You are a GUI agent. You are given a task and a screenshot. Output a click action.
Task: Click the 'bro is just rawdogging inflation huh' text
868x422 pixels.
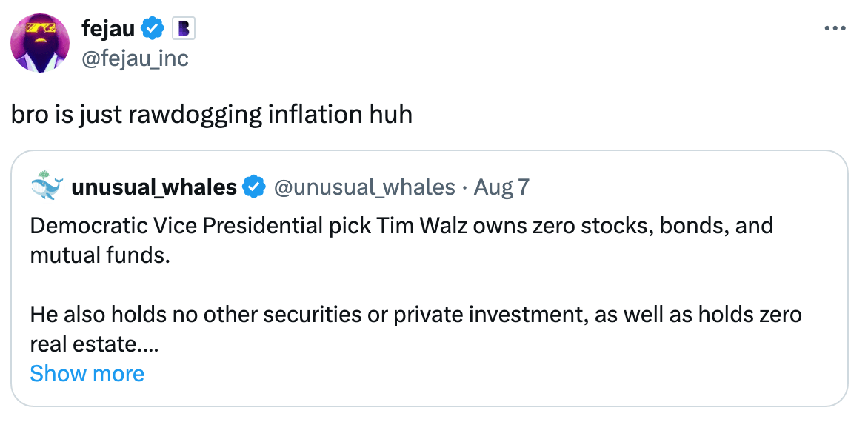pos(211,115)
